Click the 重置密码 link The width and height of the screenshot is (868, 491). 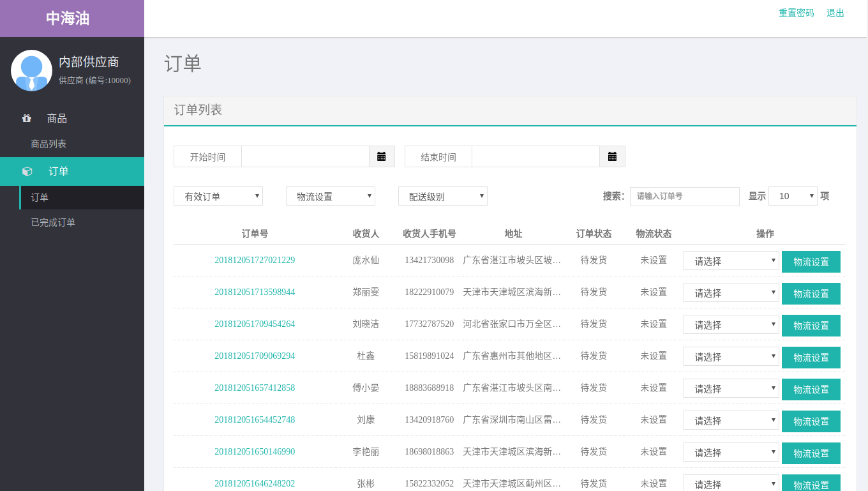coord(796,13)
